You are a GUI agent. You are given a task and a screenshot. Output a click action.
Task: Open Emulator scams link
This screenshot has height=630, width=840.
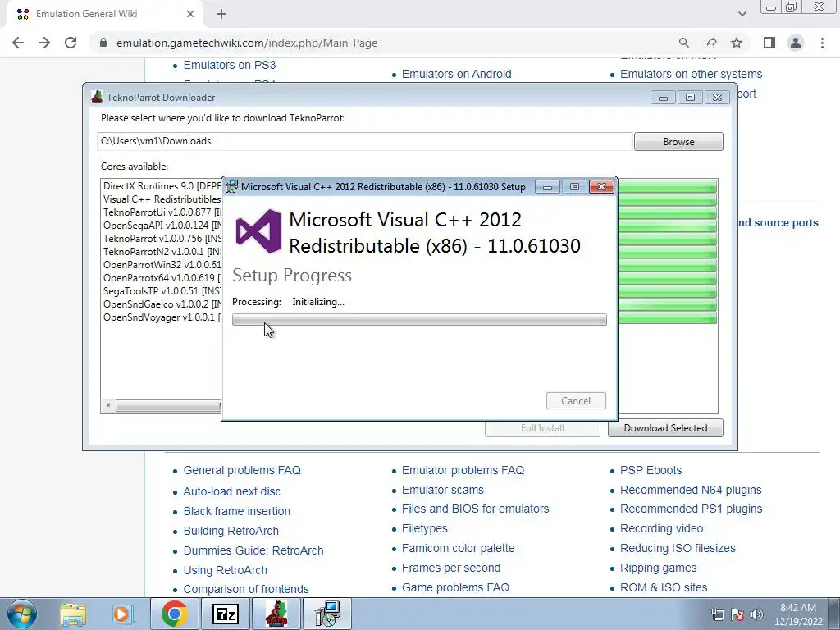442,490
